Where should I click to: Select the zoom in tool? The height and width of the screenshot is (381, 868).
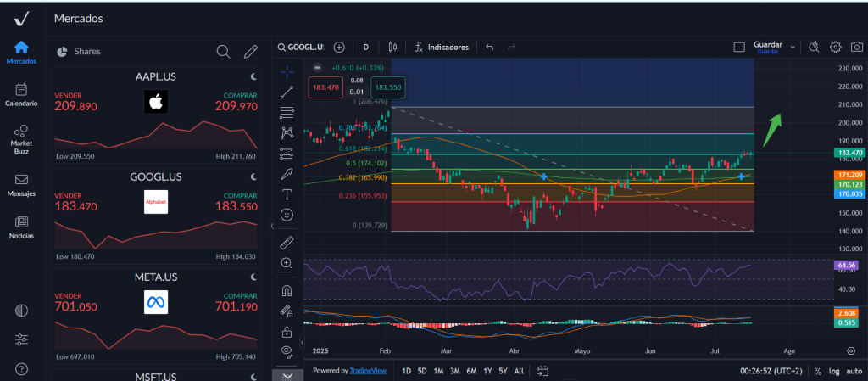pyautogui.click(x=287, y=263)
